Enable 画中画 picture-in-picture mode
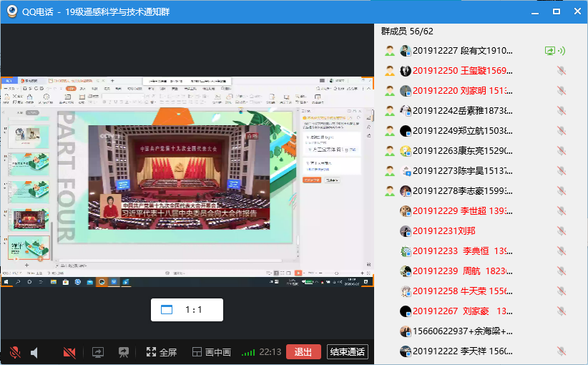Image resolution: width=588 pixels, height=365 pixels. (x=212, y=352)
